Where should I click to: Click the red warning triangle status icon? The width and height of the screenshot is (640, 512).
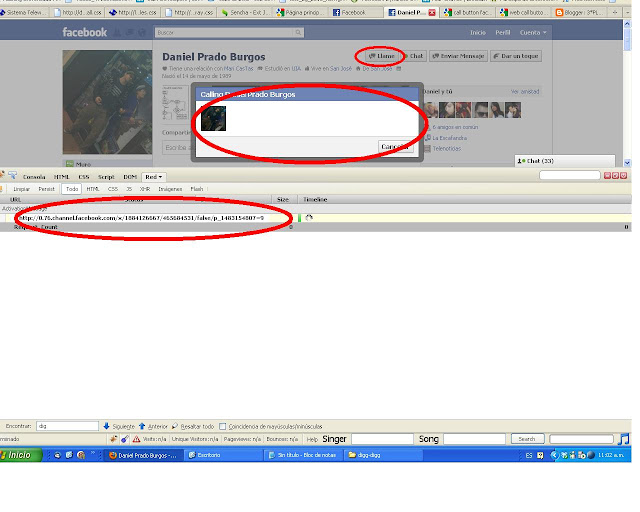(136, 439)
